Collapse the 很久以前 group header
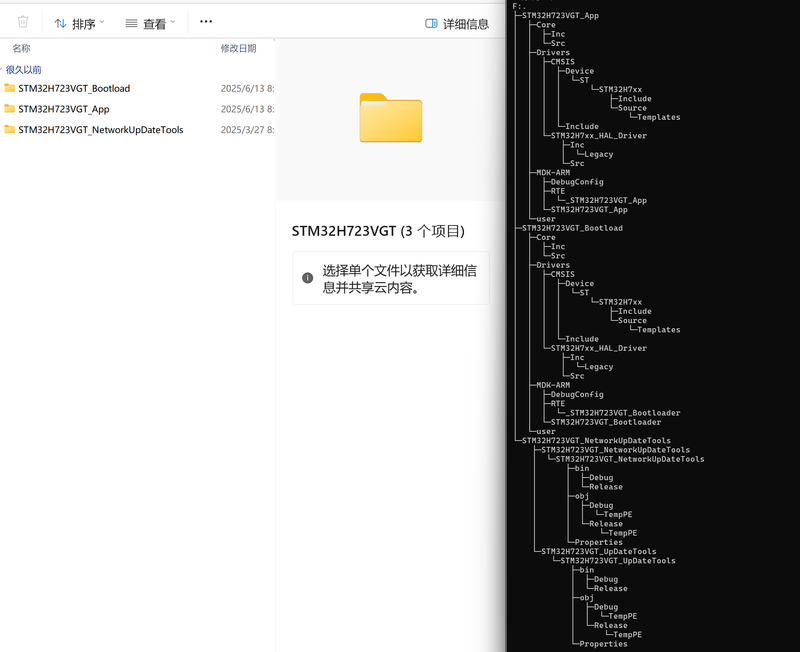 (x=23, y=70)
